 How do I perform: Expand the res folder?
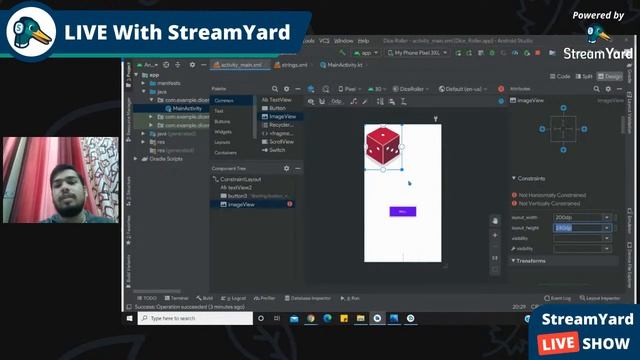[x=143, y=142]
